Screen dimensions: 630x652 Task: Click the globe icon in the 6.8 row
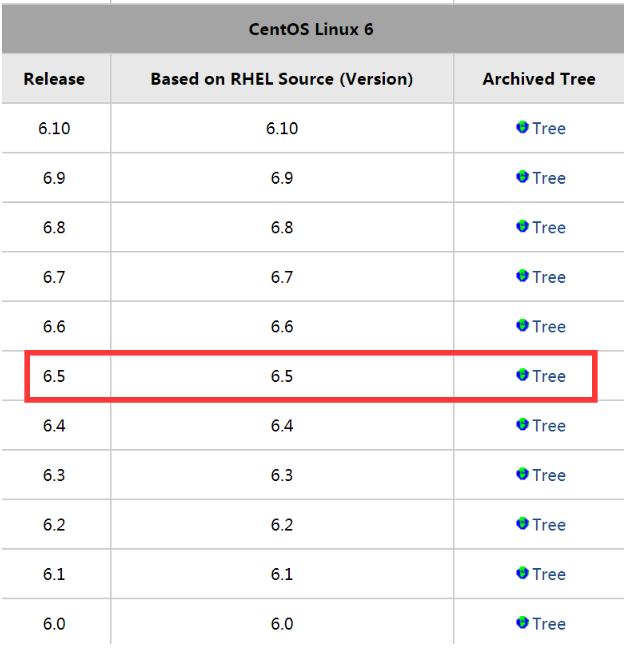[x=522, y=226]
